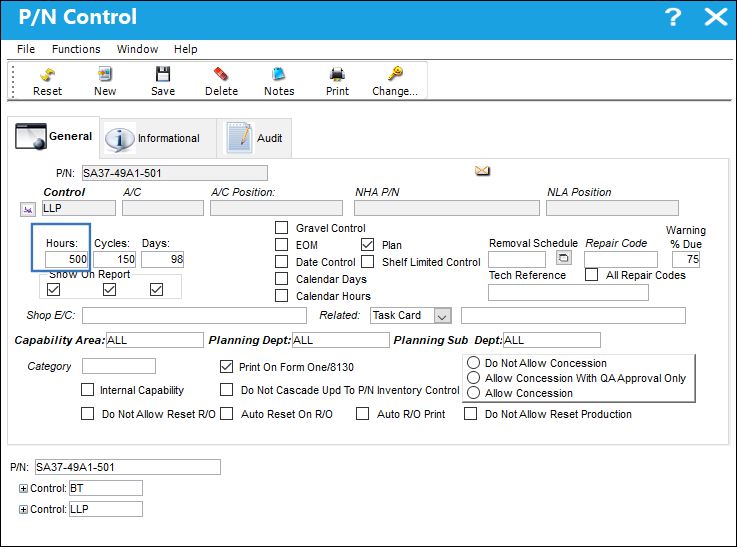
Task: Enable the Internal Capability checkbox
Action: [x=87, y=390]
